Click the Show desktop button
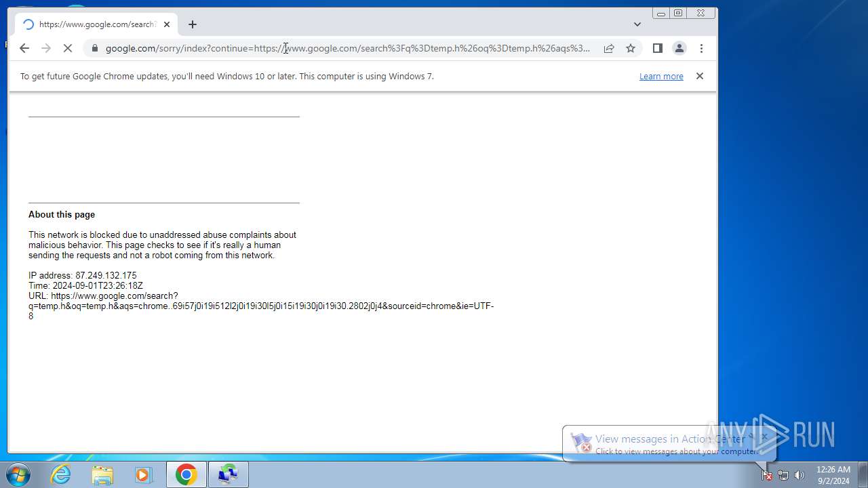The image size is (868, 488). [863, 474]
